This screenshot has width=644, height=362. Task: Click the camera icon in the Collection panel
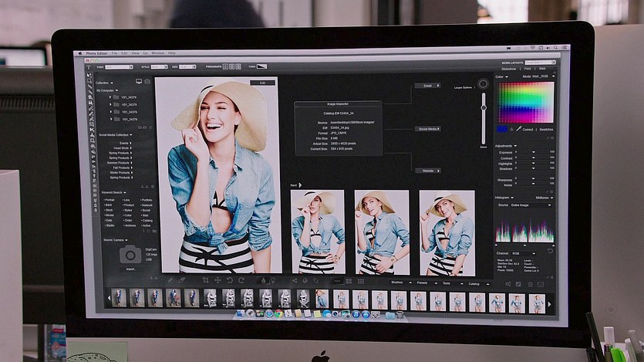(x=147, y=81)
